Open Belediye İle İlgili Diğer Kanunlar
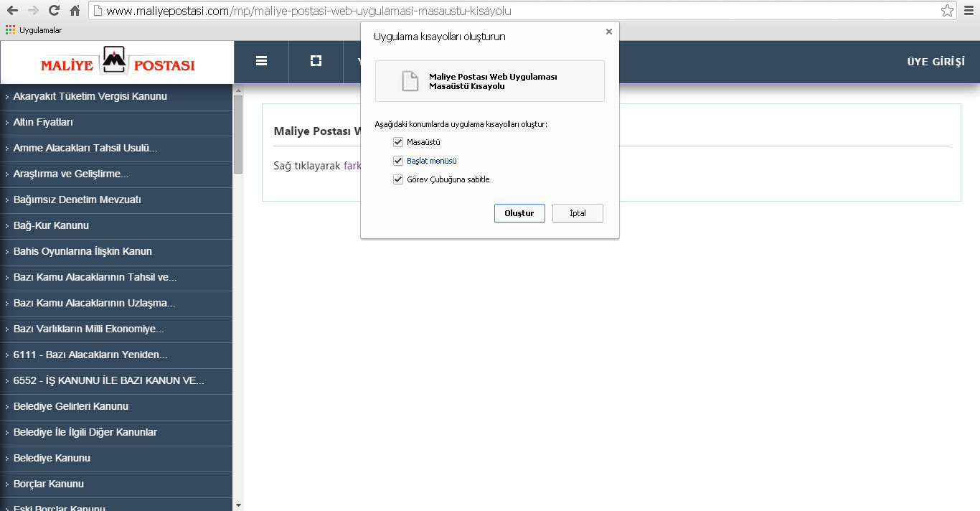 [116, 432]
